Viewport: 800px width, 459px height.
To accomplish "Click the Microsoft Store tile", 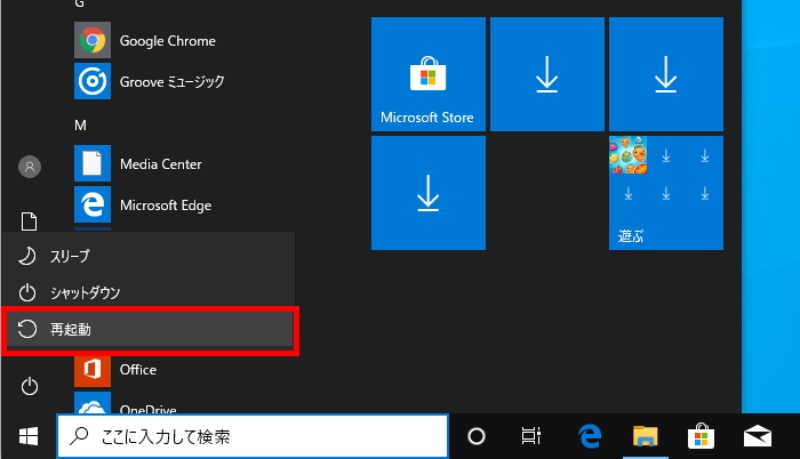I will coord(427,74).
